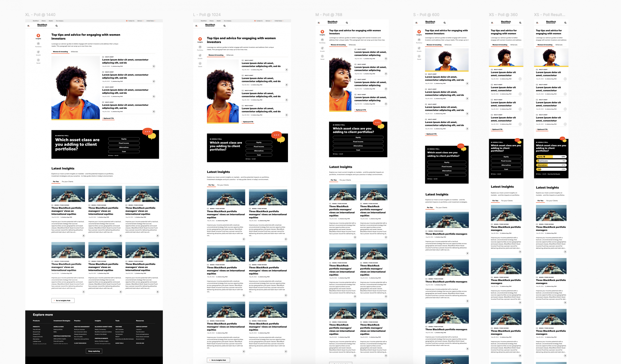The image size is (621, 364).
Task: Click Optional CTA link in XL frame
Action: [108, 118]
